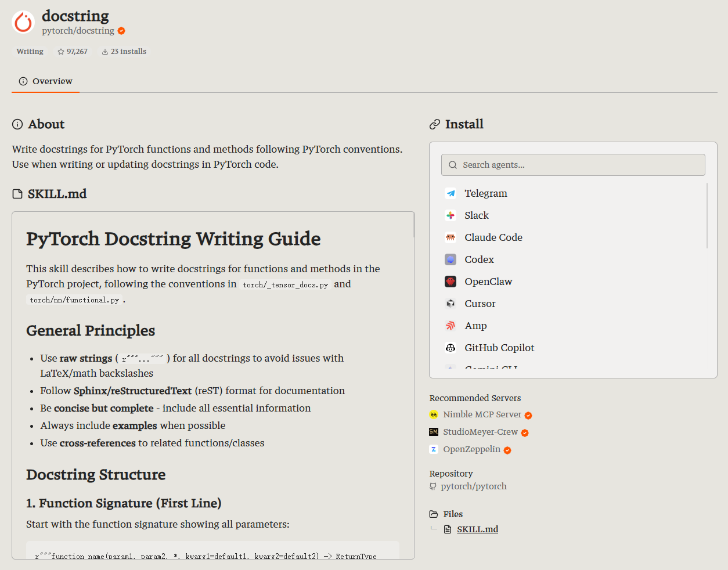Click the GitHub Copilot icon
This screenshot has height=570, width=728.
pos(451,348)
